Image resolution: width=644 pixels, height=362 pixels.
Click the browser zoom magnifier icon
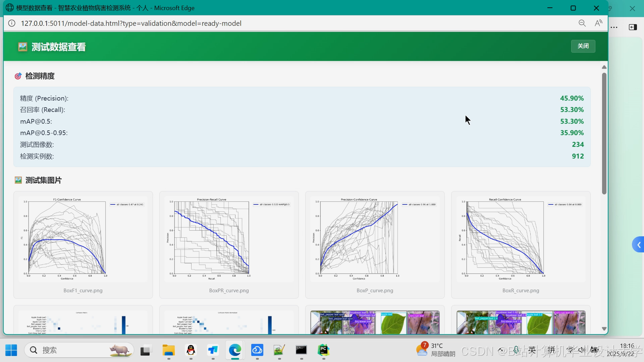582,23
